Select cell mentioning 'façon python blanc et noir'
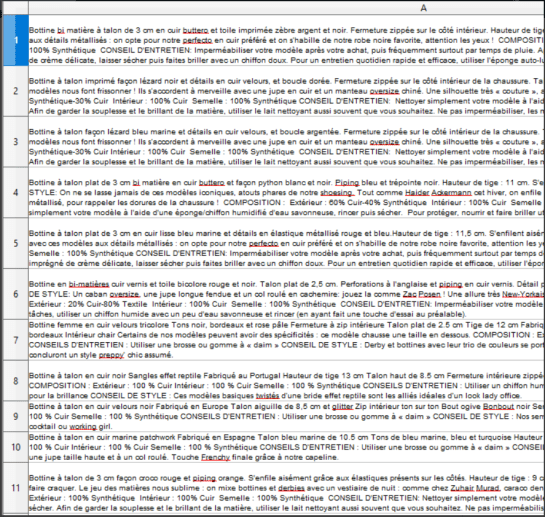This screenshot has height=517, width=545. [x=287, y=193]
